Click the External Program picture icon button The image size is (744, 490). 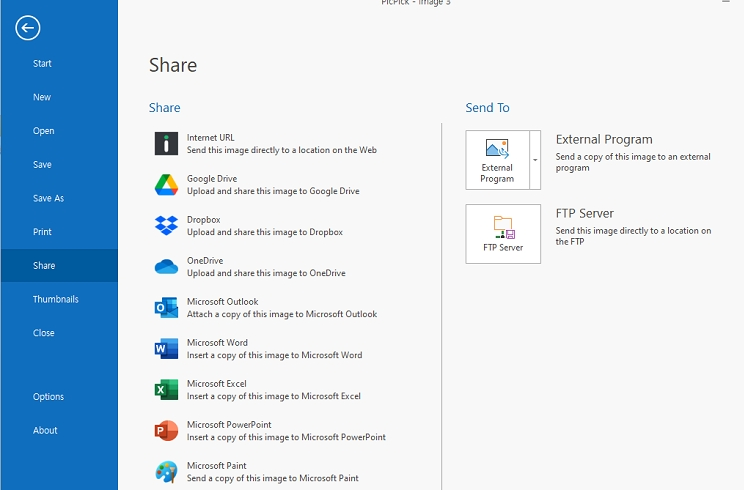tap(497, 160)
